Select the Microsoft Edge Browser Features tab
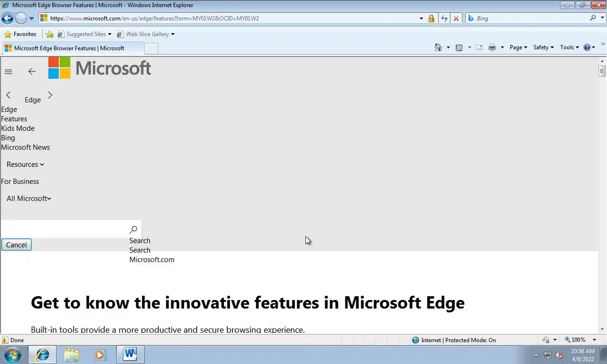The width and height of the screenshot is (607, 364). point(73,48)
